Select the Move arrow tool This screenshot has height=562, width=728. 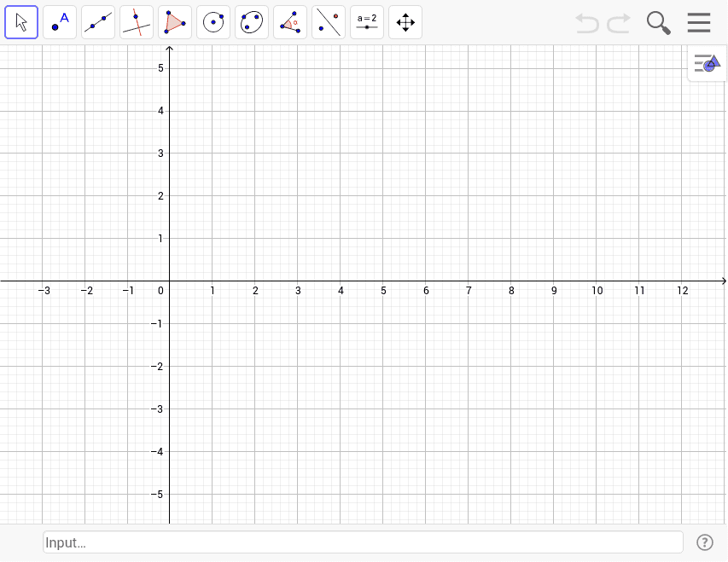point(21,22)
